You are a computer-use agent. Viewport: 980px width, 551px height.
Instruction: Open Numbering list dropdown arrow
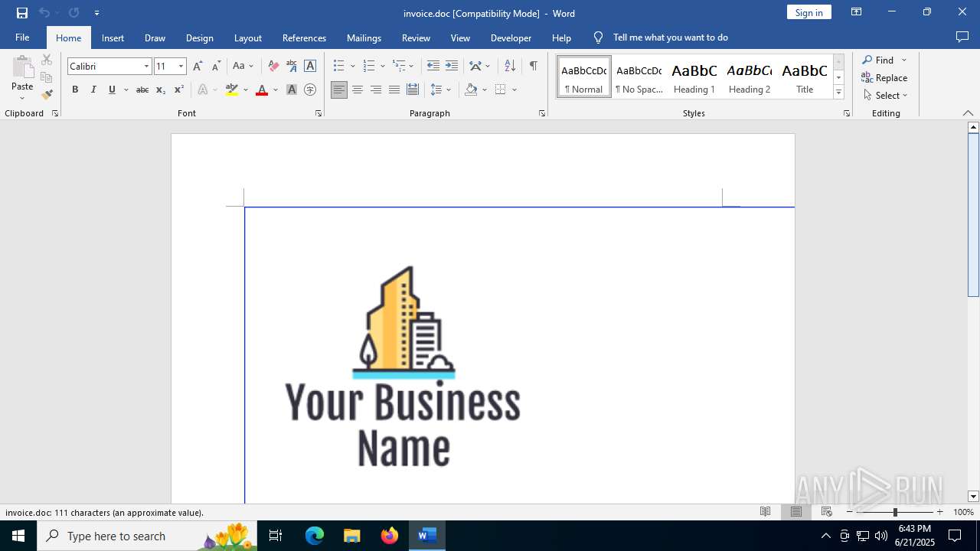pos(383,66)
